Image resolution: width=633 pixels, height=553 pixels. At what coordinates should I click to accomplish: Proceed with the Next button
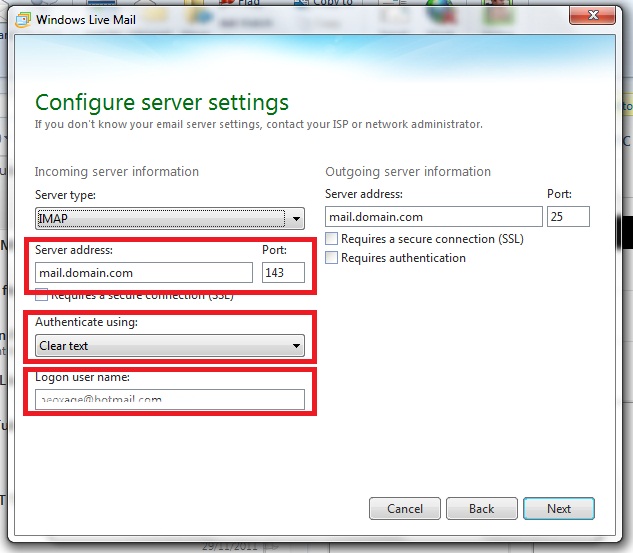tap(559, 509)
